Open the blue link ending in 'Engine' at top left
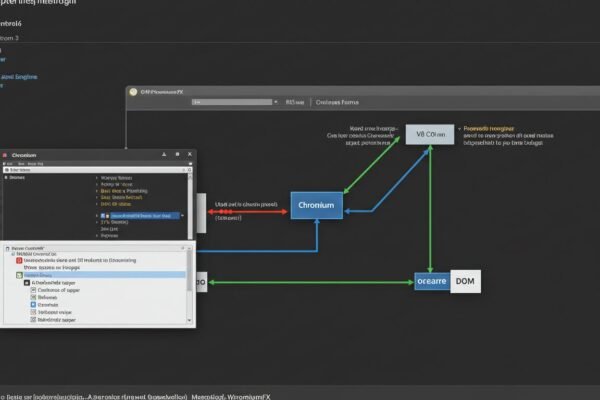 (19, 77)
